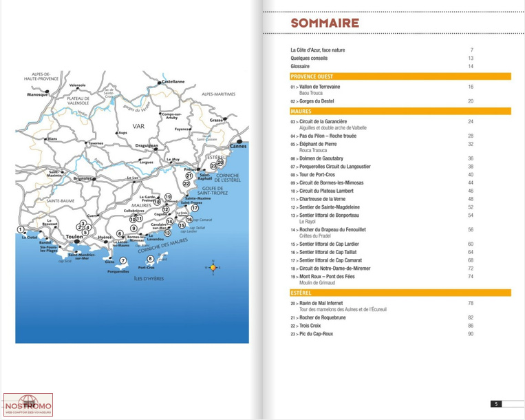Click entry 17 Sentier littoral de Cap Camarat
The image size is (525, 420).
pos(326,260)
